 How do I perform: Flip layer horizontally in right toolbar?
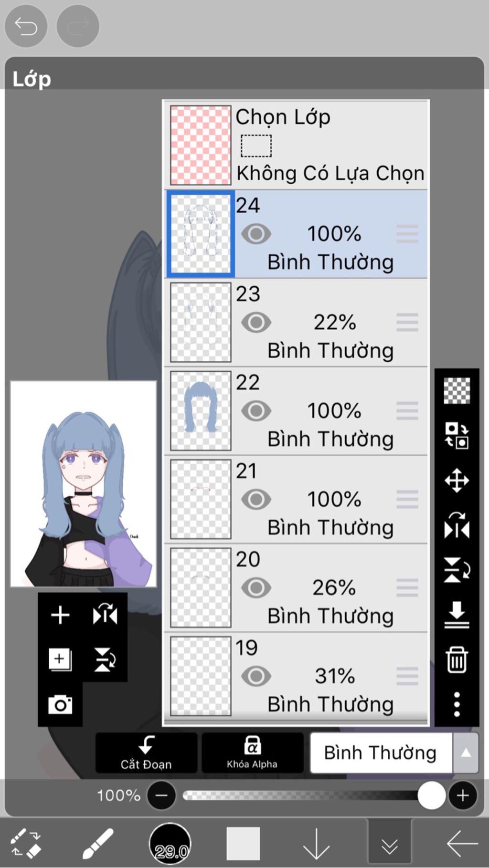(x=457, y=525)
